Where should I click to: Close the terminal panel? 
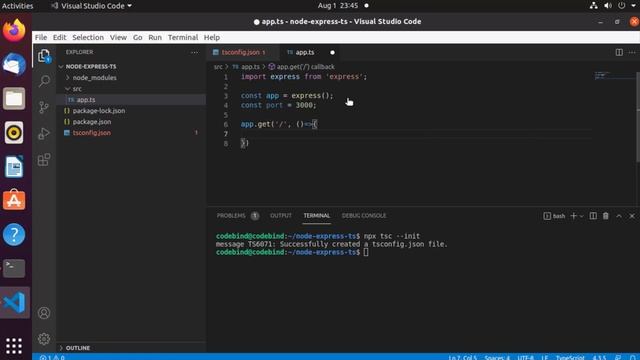632,216
